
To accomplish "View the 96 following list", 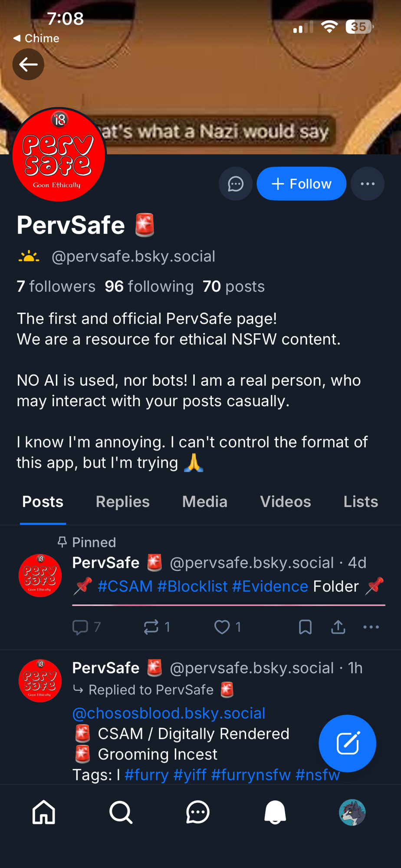I will 149,286.
